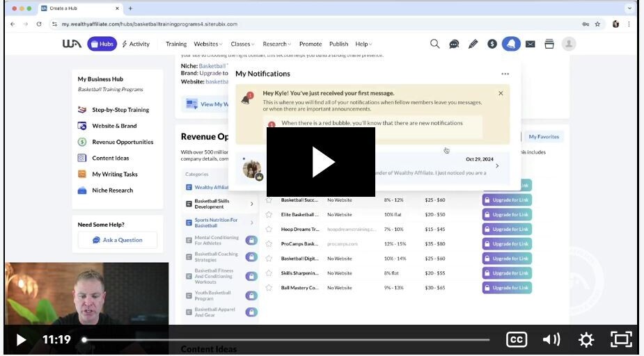The image size is (644, 356).
Task: Expand the Classes dropdown menu
Action: click(x=242, y=44)
